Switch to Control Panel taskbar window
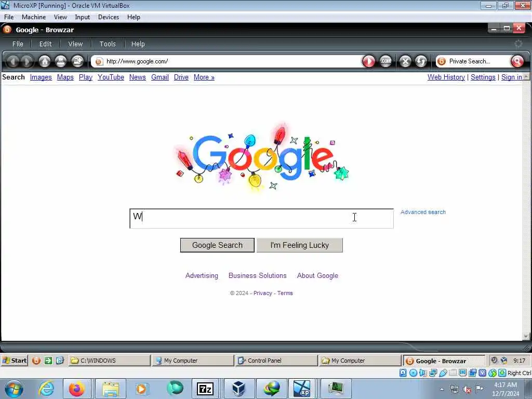Image resolution: width=532 pixels, height=399 pixels. [x=276, y=361]
